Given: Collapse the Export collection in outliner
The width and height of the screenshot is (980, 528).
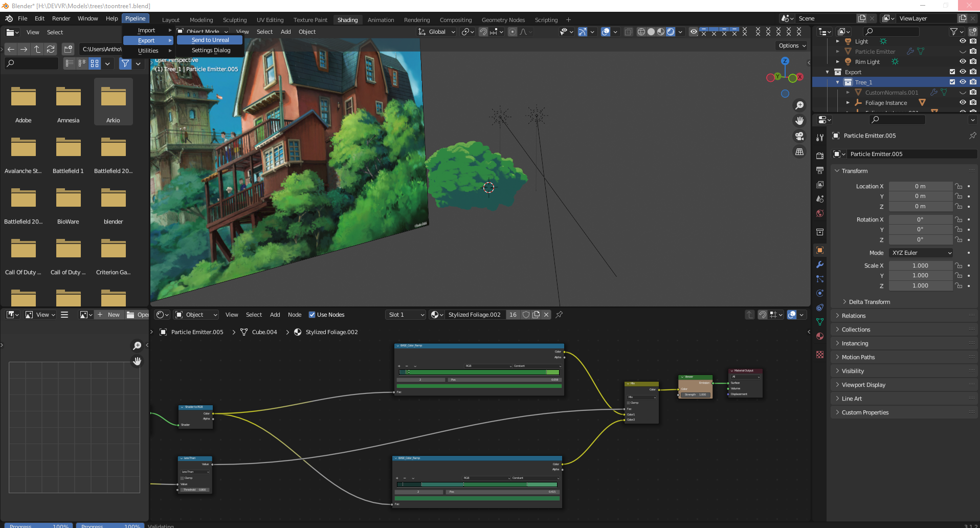Looking at the screenshot, I should click(x=827, y=72).
